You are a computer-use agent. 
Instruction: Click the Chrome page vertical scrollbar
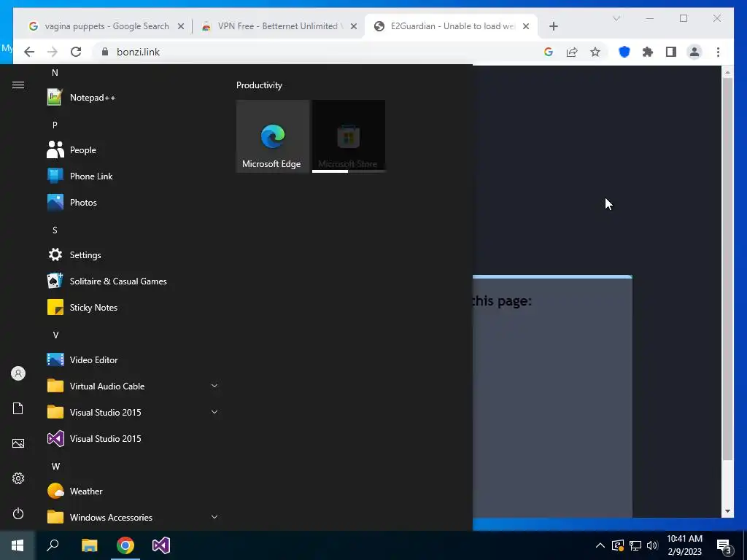[x=727, y=269]
